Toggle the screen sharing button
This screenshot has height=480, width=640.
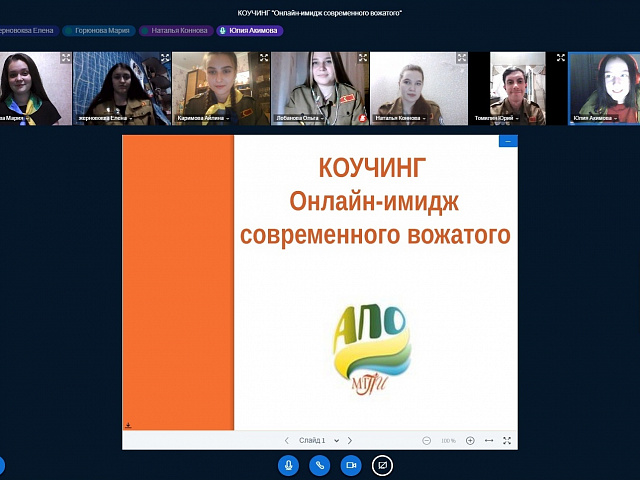(x=382, y=465)
